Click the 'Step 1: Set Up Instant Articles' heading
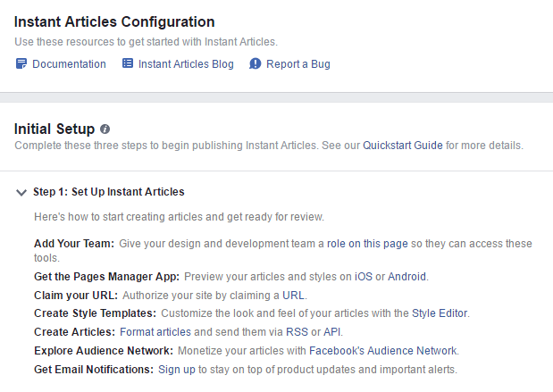 [x=109, y=192]
